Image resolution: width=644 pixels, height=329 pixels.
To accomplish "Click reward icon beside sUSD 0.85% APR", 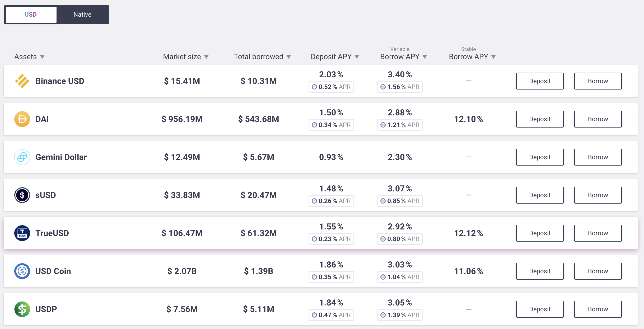I will [x=383, y=201].
